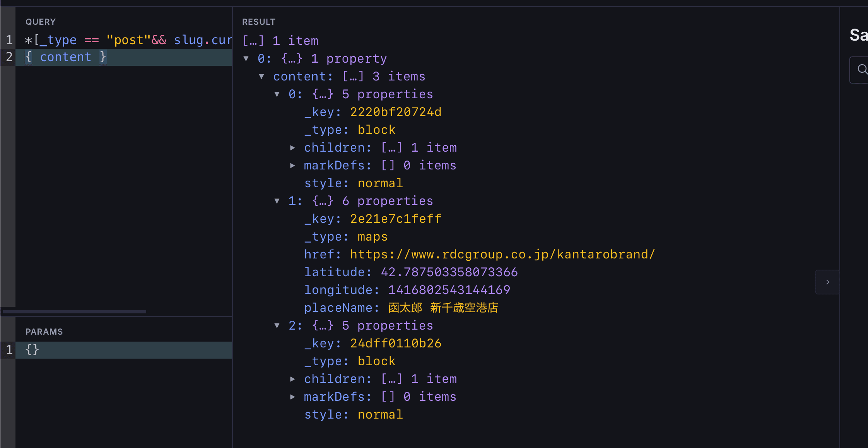The image size is (868, 448).
Task: Click line 2 of the query editor
Action: tap(66, 57)
